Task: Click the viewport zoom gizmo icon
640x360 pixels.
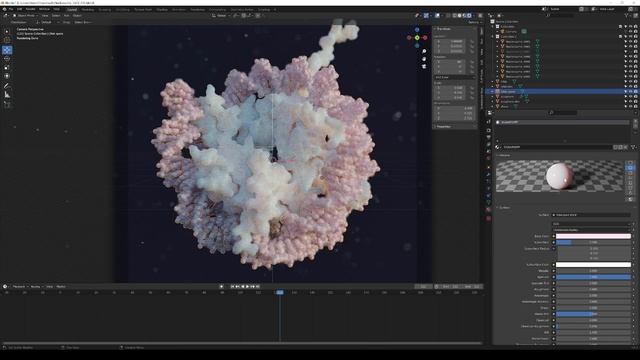Action: click(424, 52)
